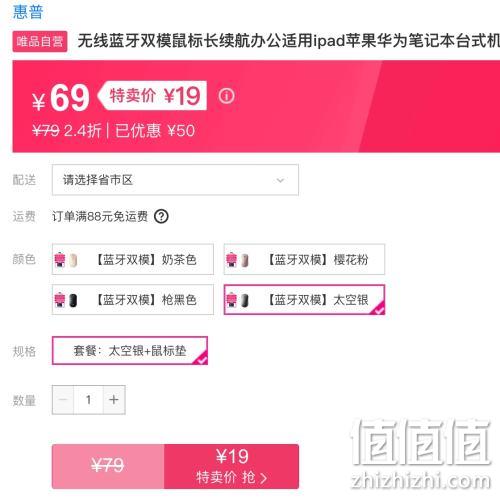
Task: Select color 【蓝牙双模】枪黑色
Action: (133, 299)
